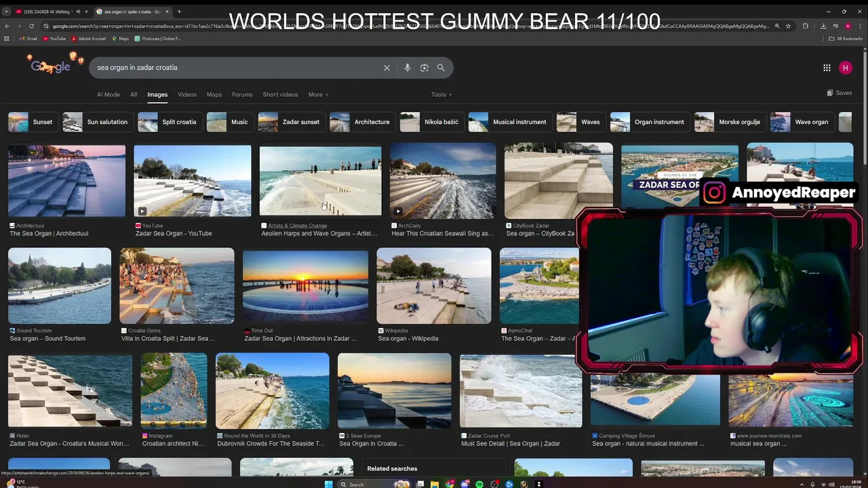This screenshot has width=868, height=488.
Task: Switch to the AI Mode tab
Action: (108, 95)
